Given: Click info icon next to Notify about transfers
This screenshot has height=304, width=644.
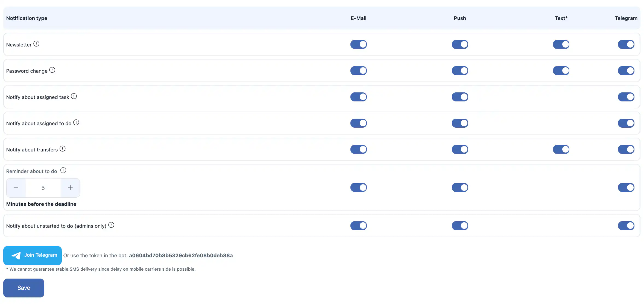Looking at the screenshot, I should click(x=63, y=149).
